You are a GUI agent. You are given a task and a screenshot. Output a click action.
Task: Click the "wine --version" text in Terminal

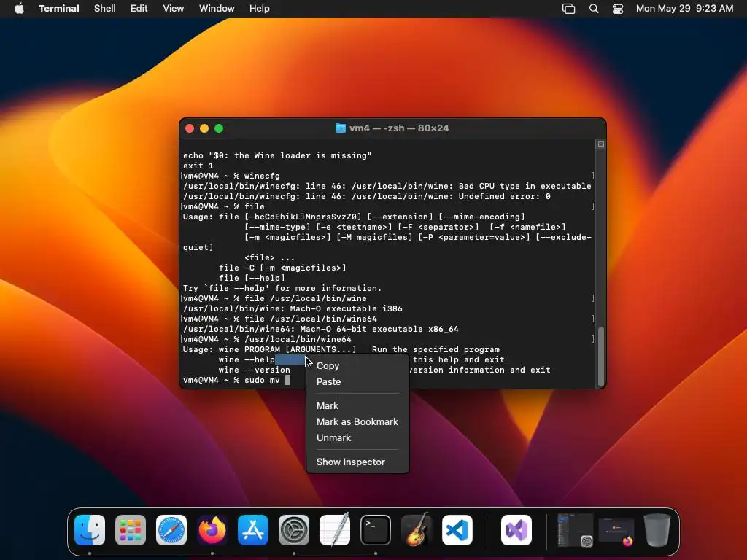click(x=255, y=370)
